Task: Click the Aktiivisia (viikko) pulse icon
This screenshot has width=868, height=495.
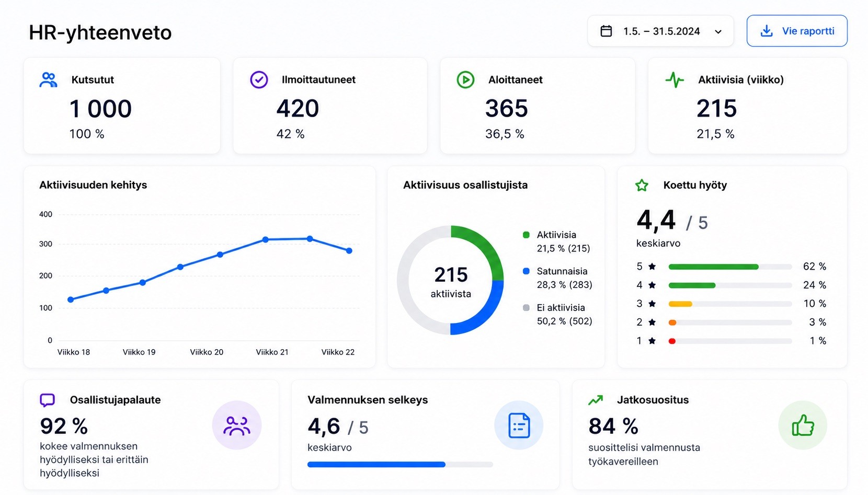Action: (x=675, y=79)
